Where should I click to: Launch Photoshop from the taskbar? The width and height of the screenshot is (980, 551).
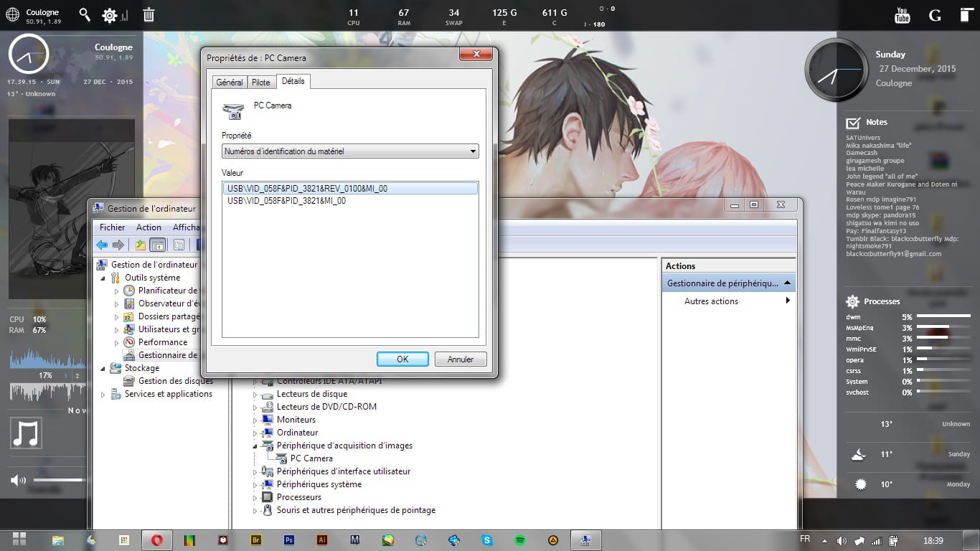pos(289,540)
